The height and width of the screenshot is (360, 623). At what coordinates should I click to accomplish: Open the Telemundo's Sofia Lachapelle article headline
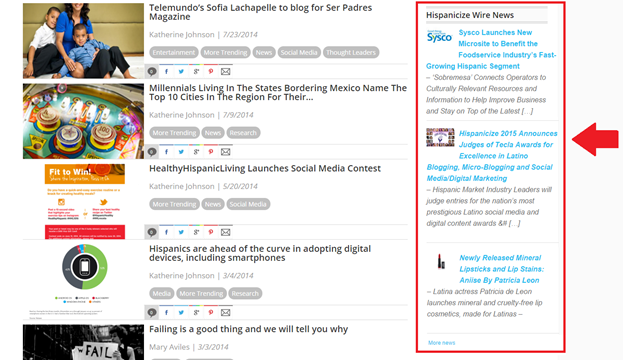tap(261, 12)
